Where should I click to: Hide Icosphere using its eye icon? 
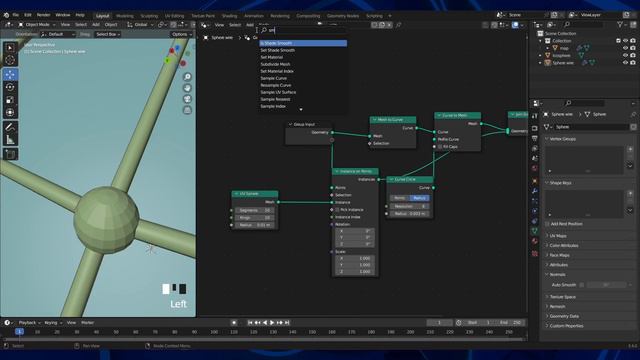click(x=625, y=56)
